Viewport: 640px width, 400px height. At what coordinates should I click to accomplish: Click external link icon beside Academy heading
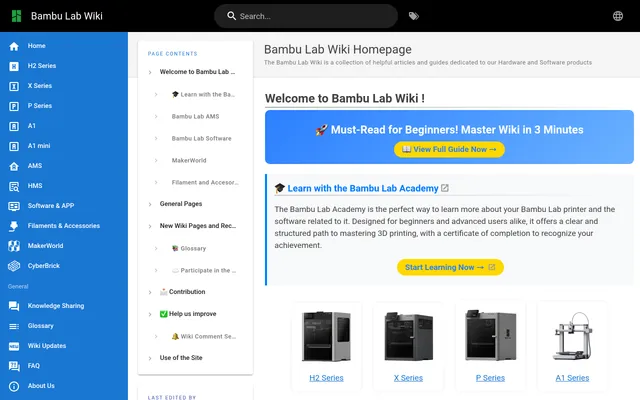[x=445, y=188]
